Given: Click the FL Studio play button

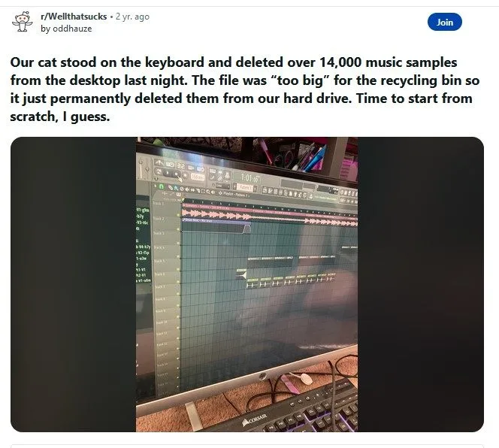Looking at the screenshot, I should (168, 173).
